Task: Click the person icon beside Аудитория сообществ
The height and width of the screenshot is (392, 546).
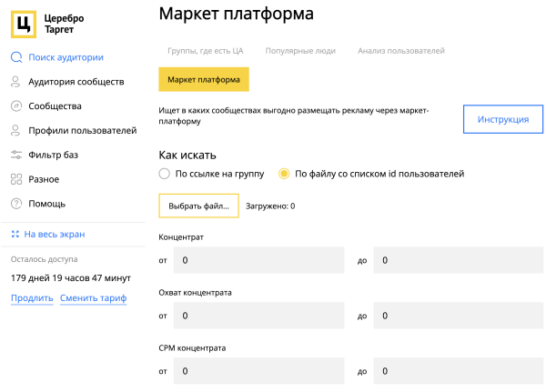Action: 15,82
